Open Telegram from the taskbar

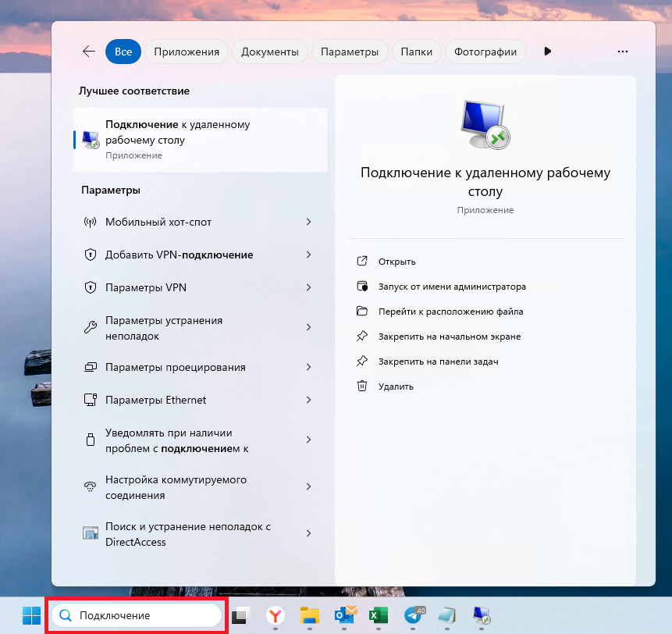412,615
